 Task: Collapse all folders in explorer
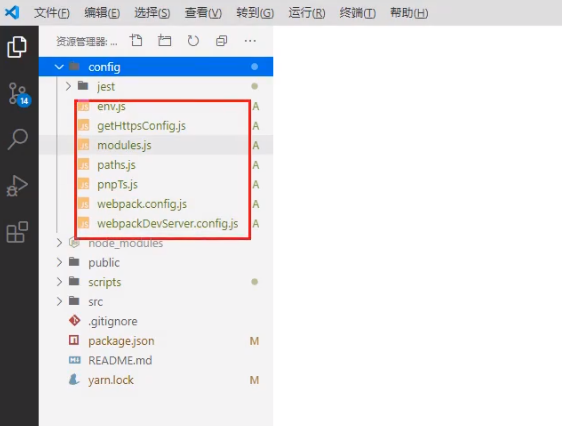pyautogui.click(x=222, y=40)
